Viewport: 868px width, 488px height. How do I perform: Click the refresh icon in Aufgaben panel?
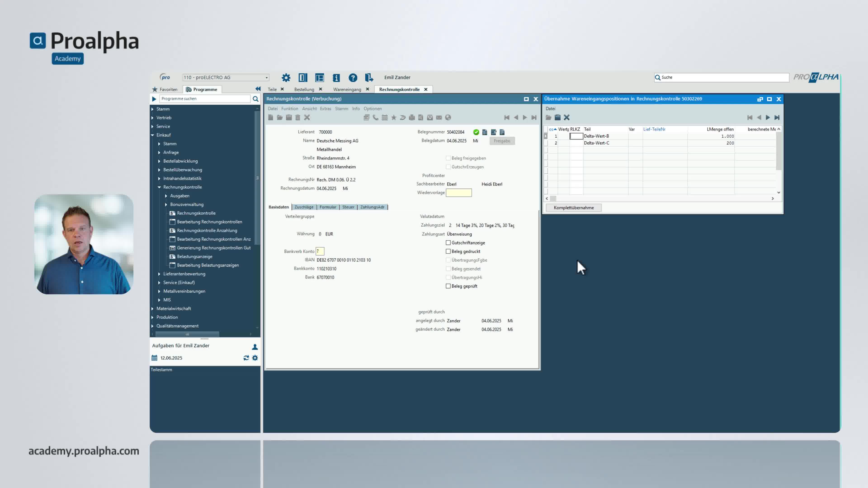click(246, 358)
